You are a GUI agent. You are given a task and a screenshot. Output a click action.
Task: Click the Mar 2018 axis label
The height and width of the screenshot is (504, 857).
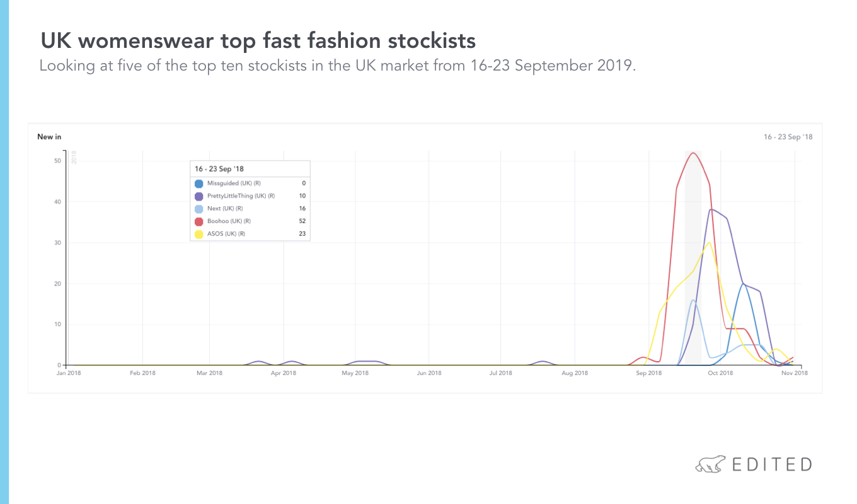point(210,373)
